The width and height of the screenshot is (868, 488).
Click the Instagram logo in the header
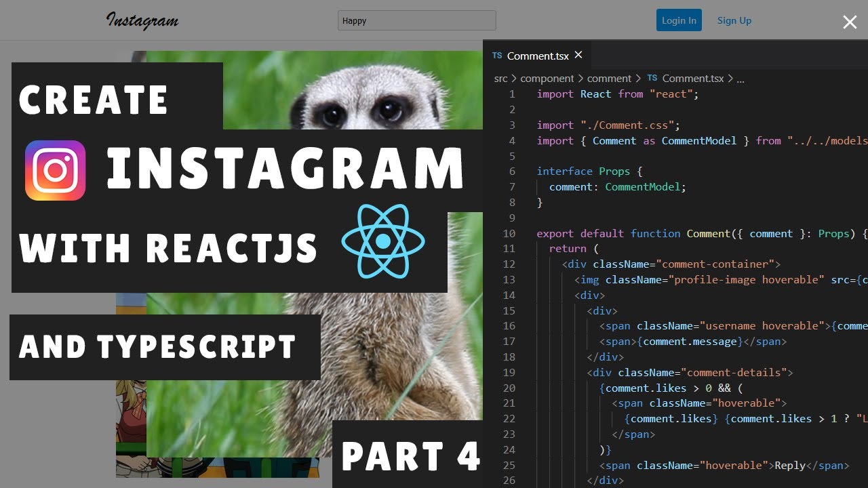142,20
